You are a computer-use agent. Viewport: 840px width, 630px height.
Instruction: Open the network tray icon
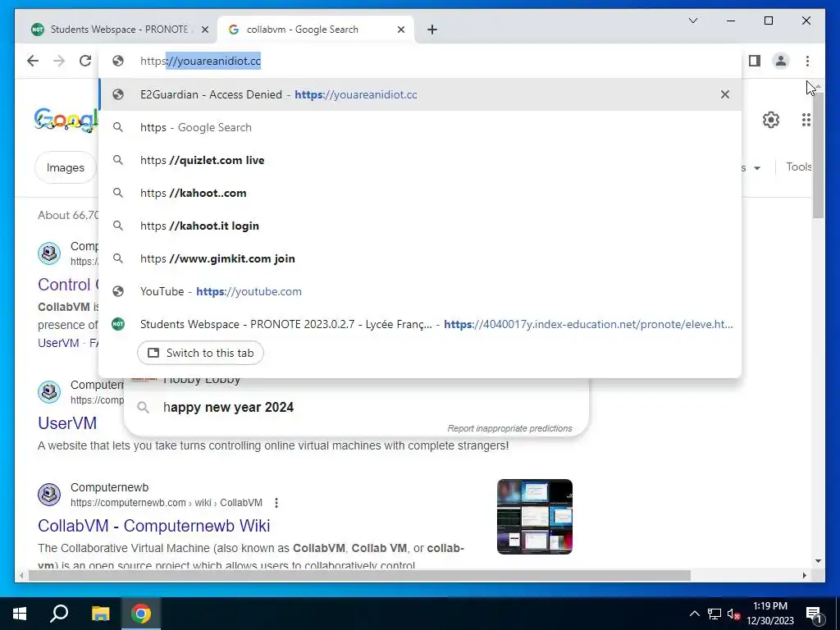[x=714, y=614]
